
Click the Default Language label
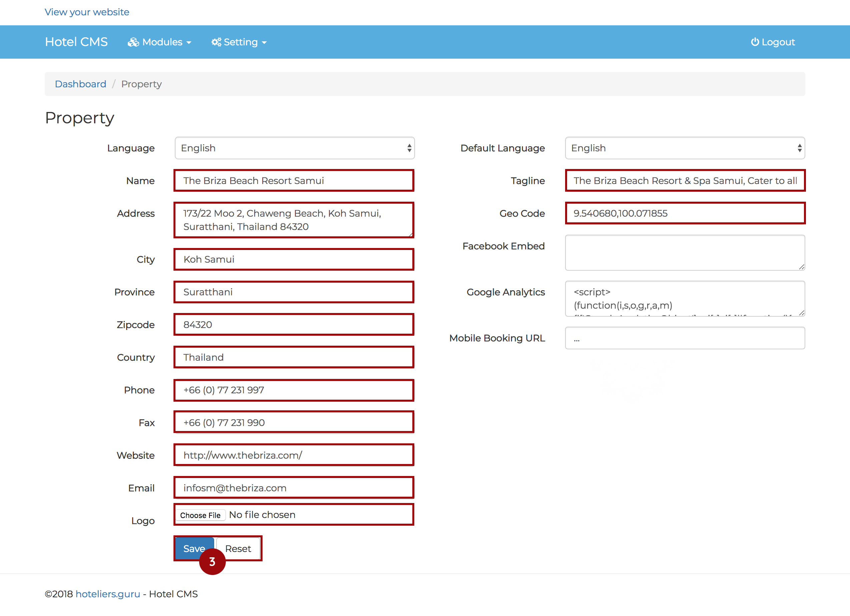pyautogui.click(x=503, y=148)
